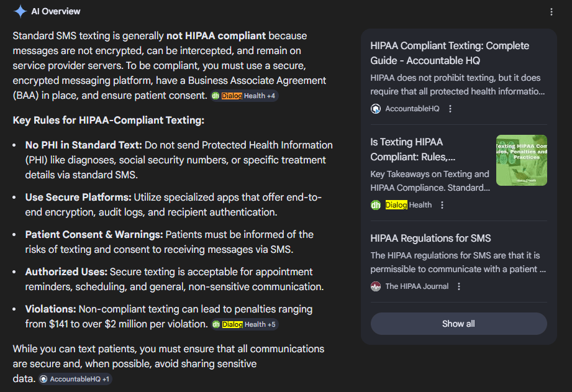Expand the Dialog Health +5 sources chip
The width and height of the screenshot is (572, 392).
coord(246,324)
